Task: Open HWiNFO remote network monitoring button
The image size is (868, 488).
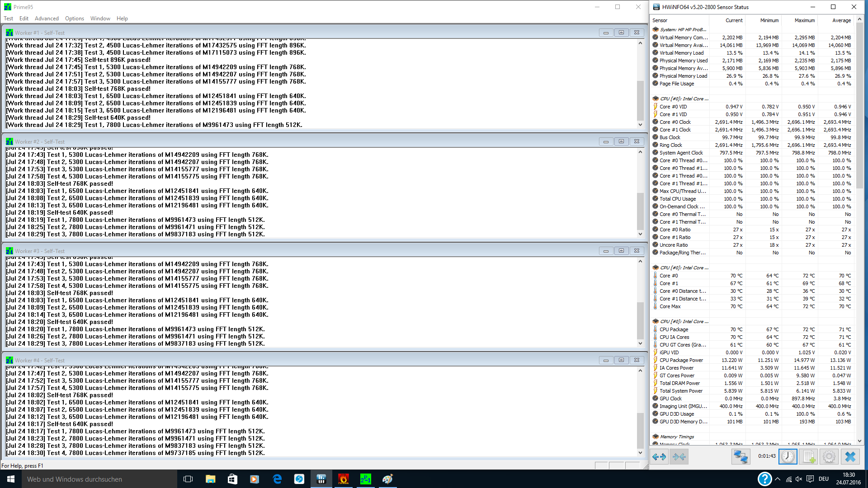Action: (x=741, y=457)
